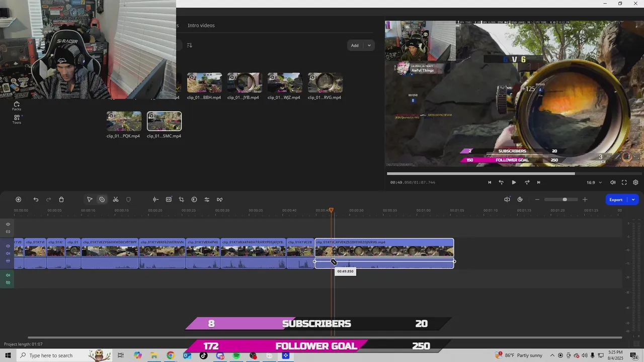Click the Windows Start button
This screenshot has height=362, width=644.
tap(9, 355)
